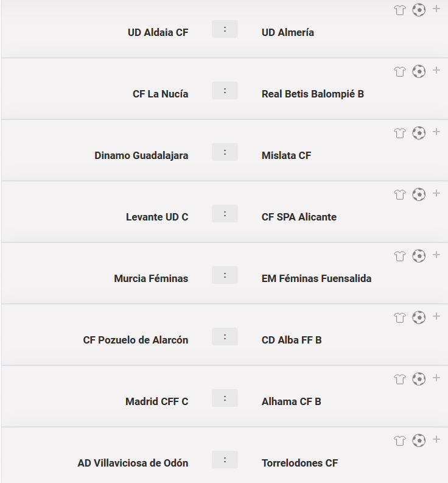The height and width of the screenshot is (483, 448).
Task: Open the UD Almería team link
Action: [x=288, y=33]
